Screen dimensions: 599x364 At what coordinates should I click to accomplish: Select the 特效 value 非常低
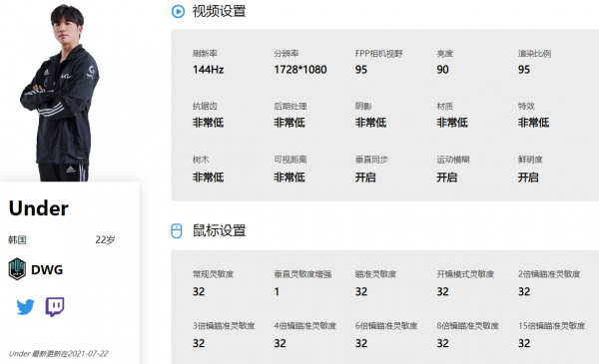pos(534,123)
